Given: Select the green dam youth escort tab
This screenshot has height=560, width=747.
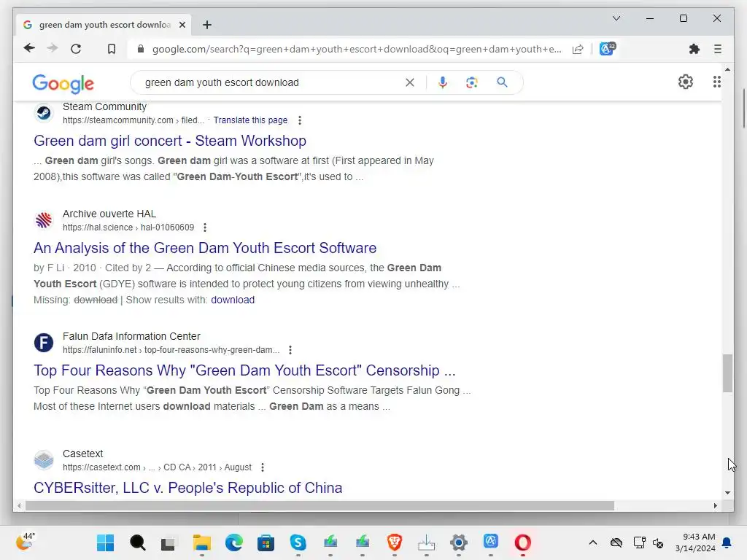Looking at the screenshot, I should coord(104,25).
